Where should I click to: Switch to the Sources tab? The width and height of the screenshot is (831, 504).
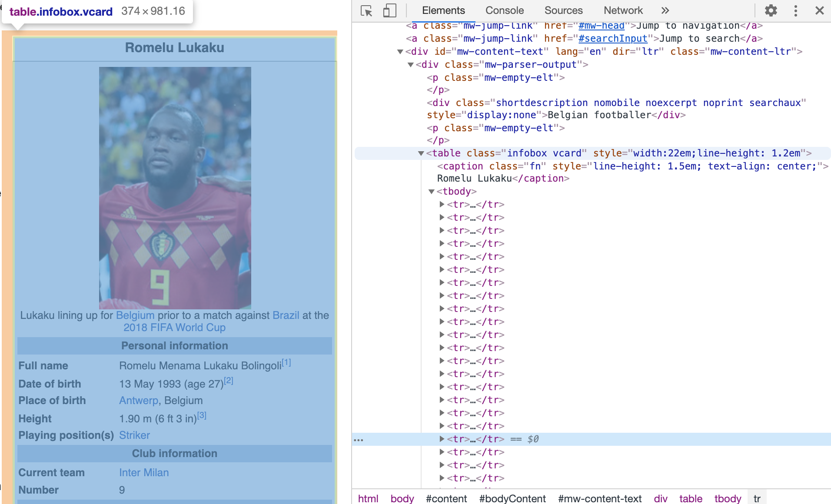tap(563, 10)
